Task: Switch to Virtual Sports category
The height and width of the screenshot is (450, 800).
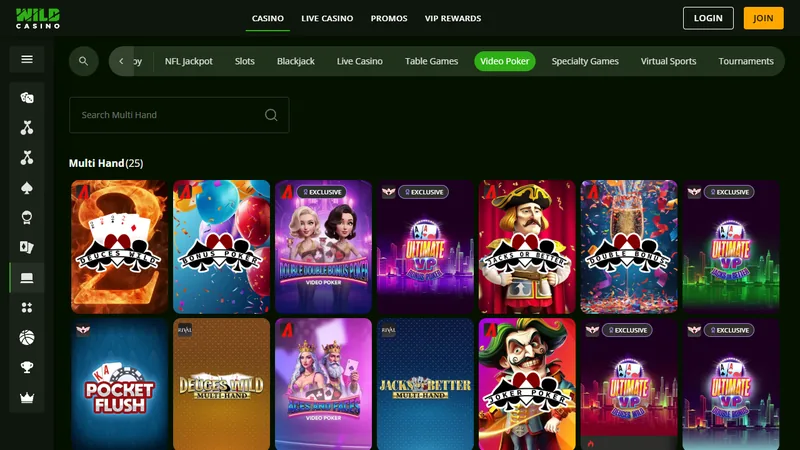Action: (x=668, y=61)
